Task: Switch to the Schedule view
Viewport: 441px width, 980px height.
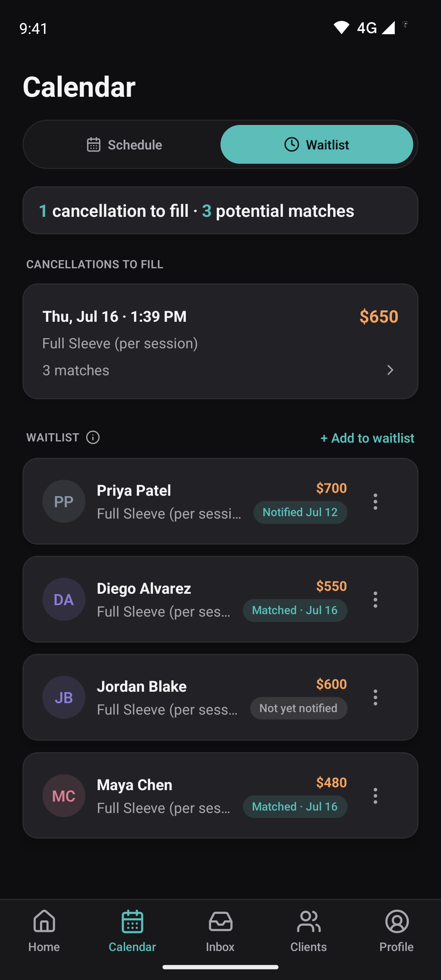Action: [124, 145]
